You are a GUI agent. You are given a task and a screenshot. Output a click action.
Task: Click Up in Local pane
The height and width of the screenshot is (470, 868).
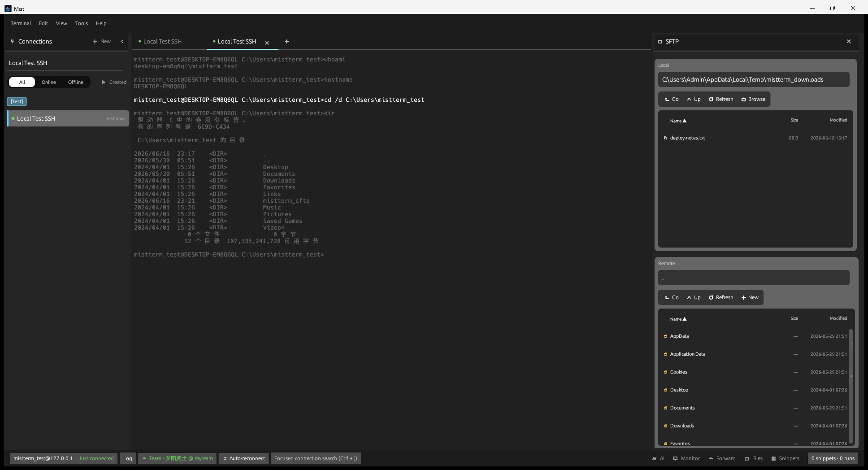click(x=694, y=99)
